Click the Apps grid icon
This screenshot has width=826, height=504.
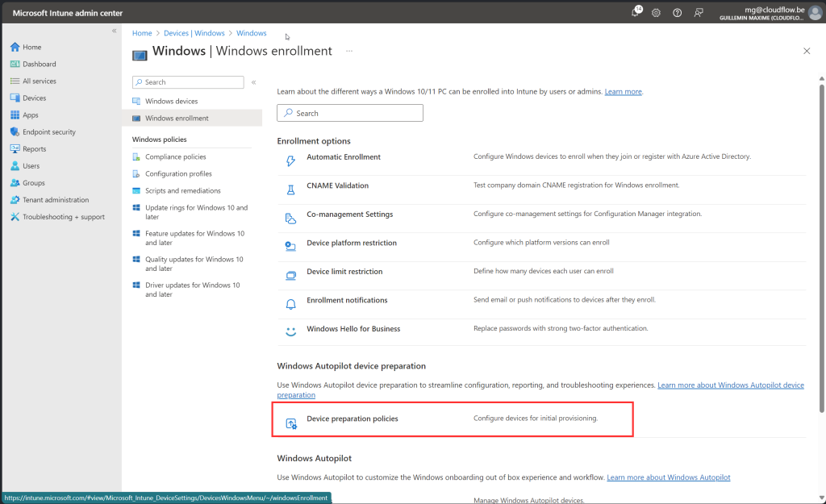15,115
